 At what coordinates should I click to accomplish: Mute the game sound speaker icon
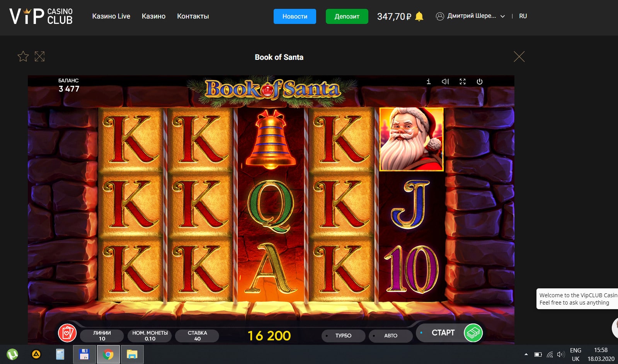[x=445, y=81]
